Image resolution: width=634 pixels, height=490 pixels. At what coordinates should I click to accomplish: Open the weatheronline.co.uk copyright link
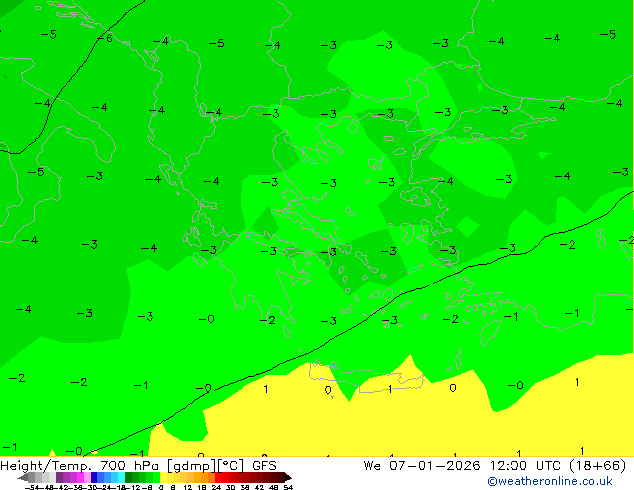pos(550,481)
